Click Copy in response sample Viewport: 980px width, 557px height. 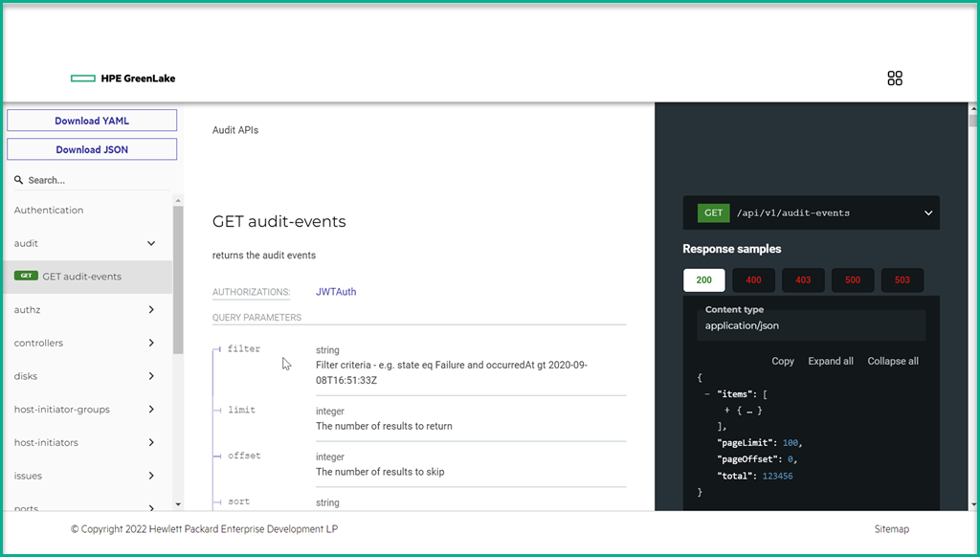pos(783,361)
